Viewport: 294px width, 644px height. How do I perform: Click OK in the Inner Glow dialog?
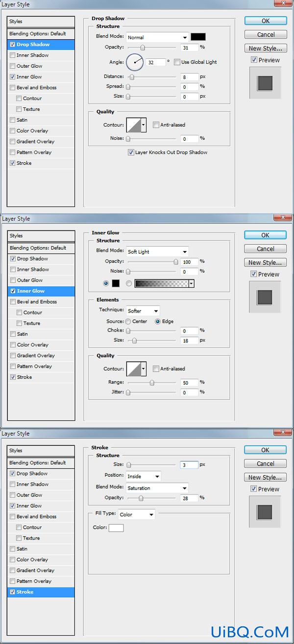point(265,235)
